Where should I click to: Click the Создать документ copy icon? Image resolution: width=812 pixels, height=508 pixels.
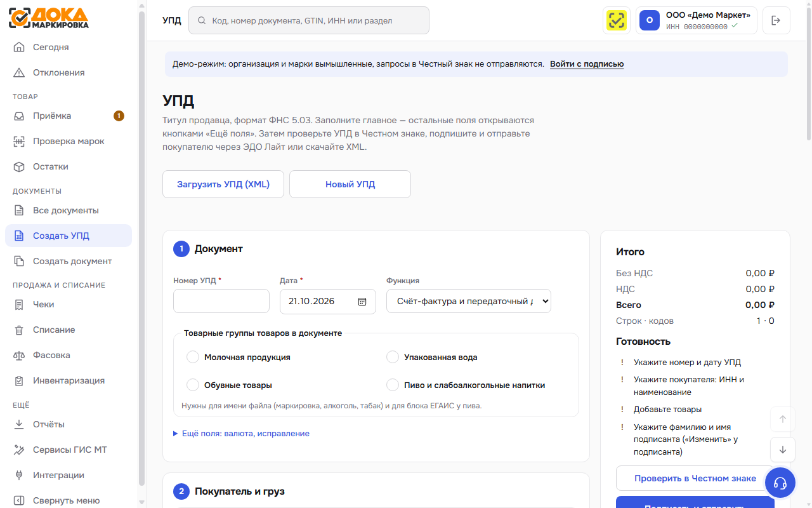click(19, 261)
